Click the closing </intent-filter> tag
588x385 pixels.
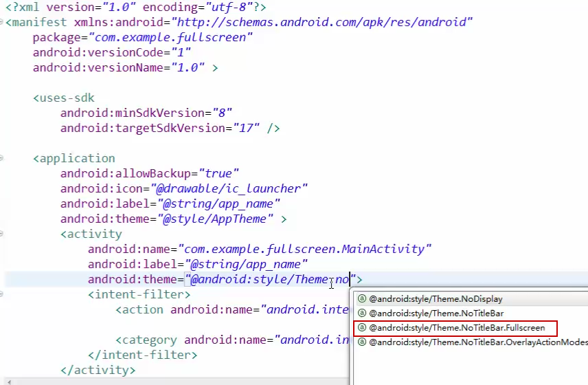142,355
